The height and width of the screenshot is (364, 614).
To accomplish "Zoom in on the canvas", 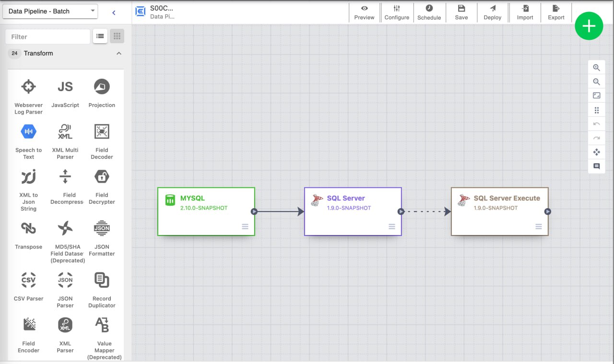I will 596,68.
